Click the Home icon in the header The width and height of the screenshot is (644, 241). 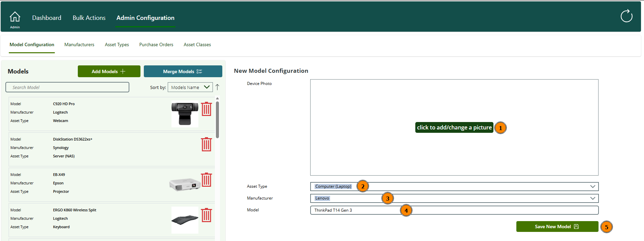click(x=15, y=17)
